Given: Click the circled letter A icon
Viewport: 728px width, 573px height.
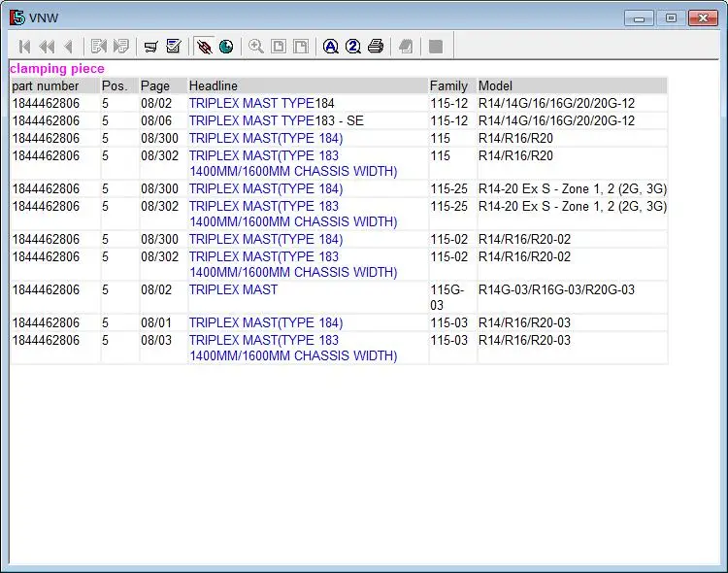Looking at the screenshot, I should 331,47.
